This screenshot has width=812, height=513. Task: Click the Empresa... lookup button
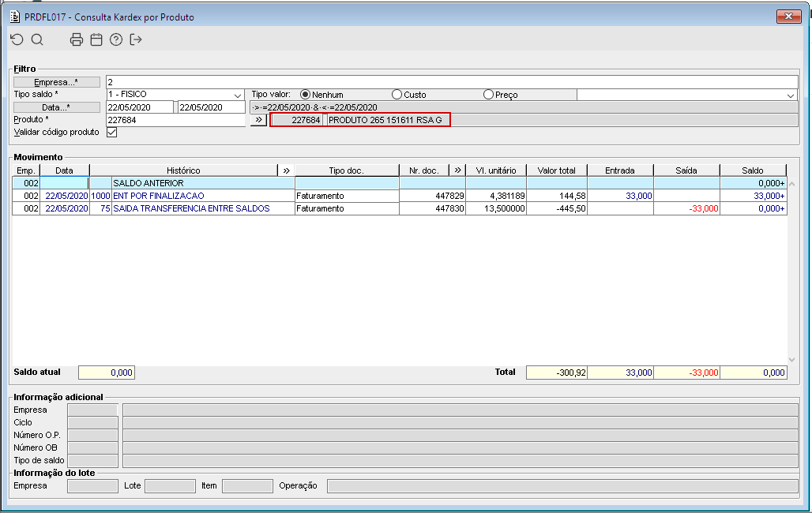(x=56, y=82)
